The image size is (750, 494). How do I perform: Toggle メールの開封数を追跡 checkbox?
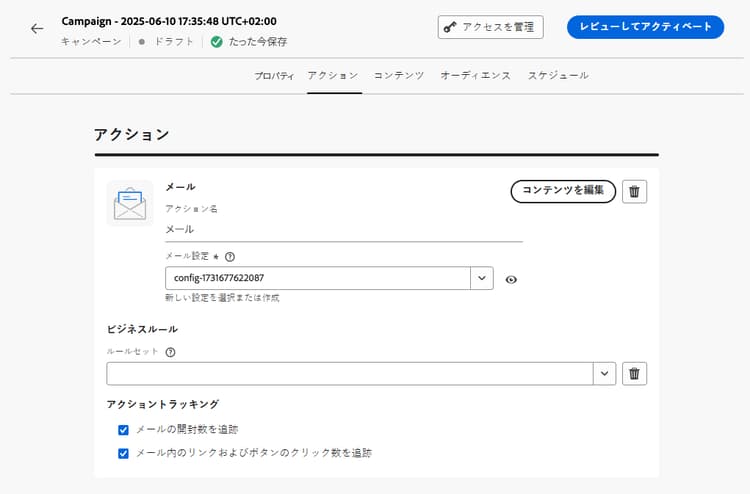coord(123,430)
